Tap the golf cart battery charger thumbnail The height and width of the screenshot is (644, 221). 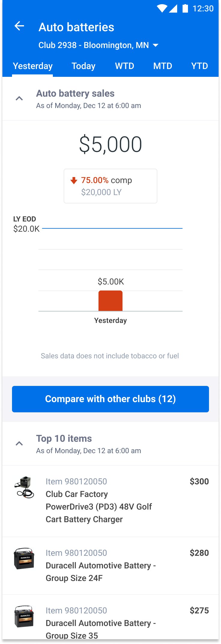pos(24,487)
